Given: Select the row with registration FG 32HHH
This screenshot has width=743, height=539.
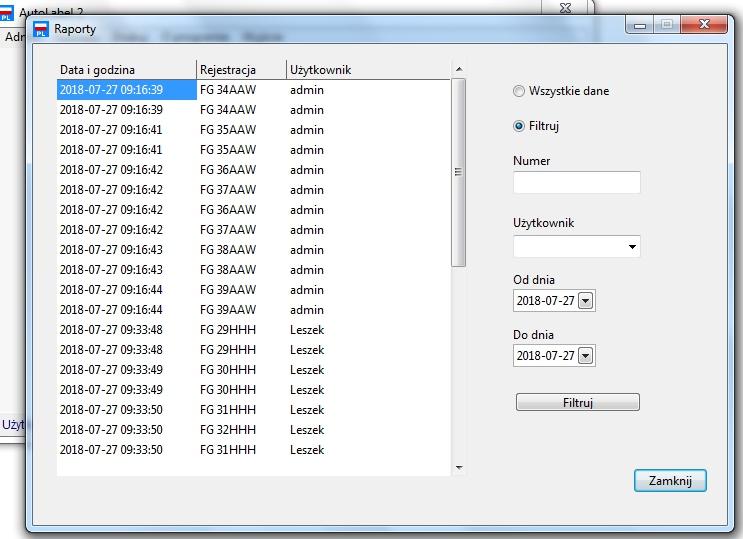Looking at the screenshot, I should [253, 429].
